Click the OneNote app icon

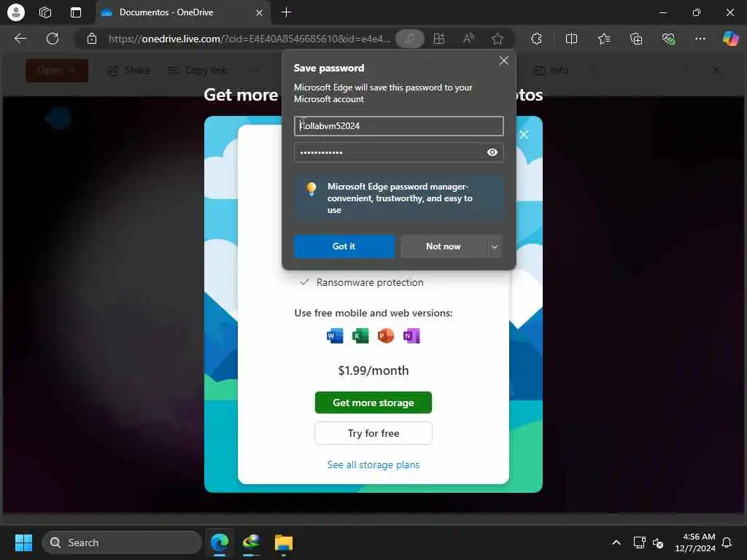tap(411, 335)
